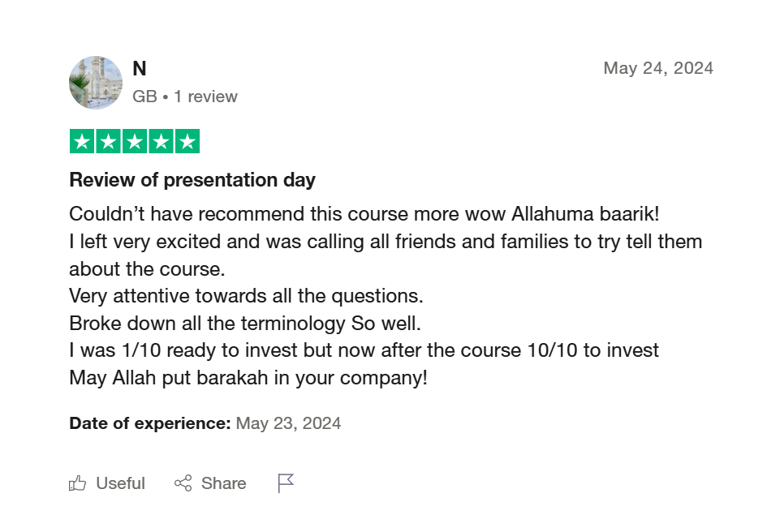Click the second green rating star
The width and height of the screenshot is (780, 532).
[108, 142]
